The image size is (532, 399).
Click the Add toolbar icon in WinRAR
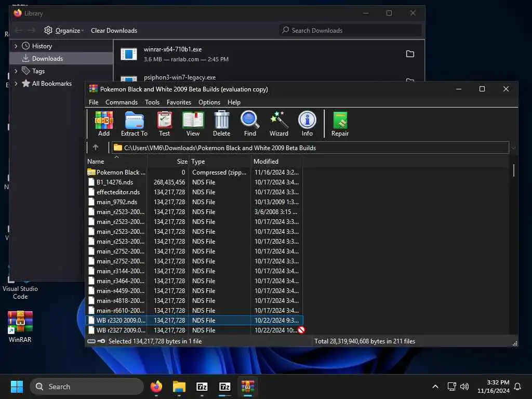(104, 124)
